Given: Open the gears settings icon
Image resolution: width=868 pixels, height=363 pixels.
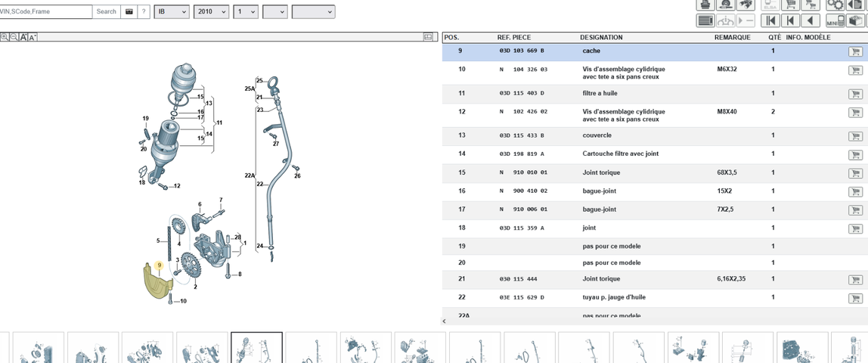Looking at the screenshot, I should pyautogui.click(x=835, y=5).
